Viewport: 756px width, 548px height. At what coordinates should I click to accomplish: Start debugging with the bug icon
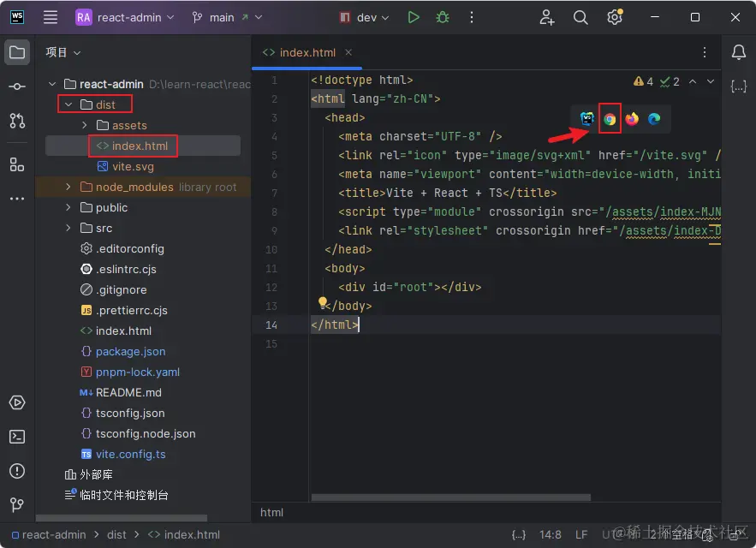(442, 17)
